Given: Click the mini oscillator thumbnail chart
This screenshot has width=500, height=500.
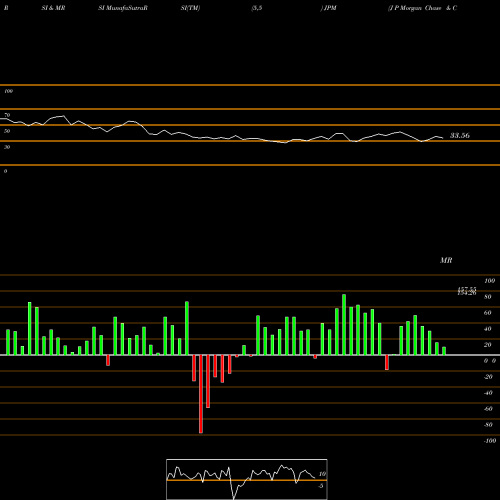Looking at the screenshot, I should pos(247,479).
